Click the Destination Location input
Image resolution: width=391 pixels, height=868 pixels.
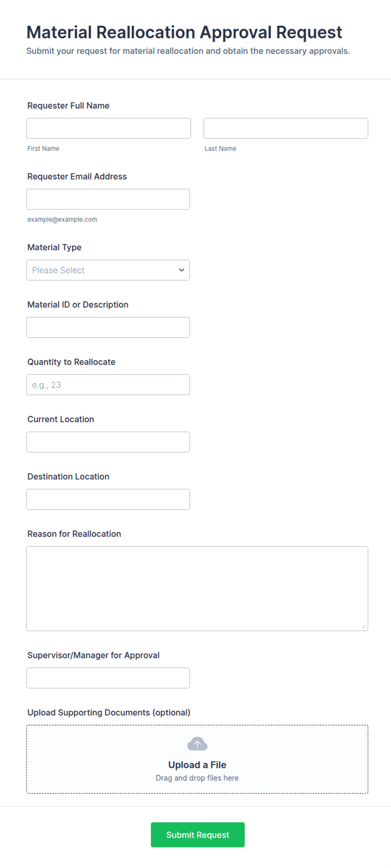[x=108, y=499]
